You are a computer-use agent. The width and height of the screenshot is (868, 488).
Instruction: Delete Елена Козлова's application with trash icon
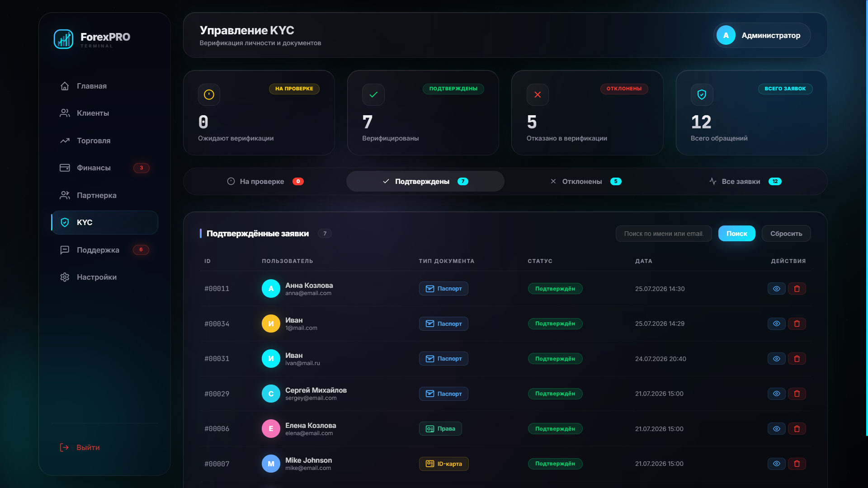[x=797, y=429]
